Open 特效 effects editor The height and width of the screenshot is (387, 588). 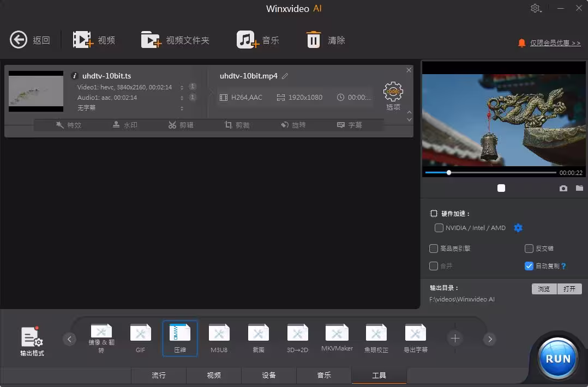click(x=69, y=125)
